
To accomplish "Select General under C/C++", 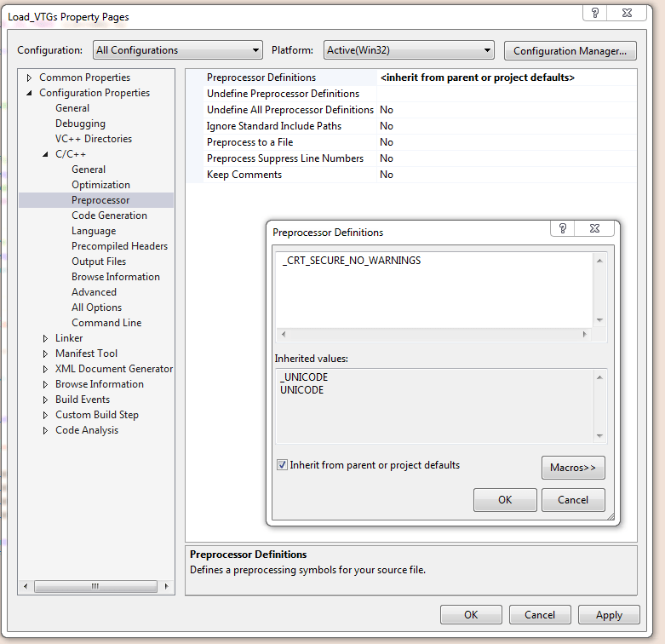I will click(89, 170).
